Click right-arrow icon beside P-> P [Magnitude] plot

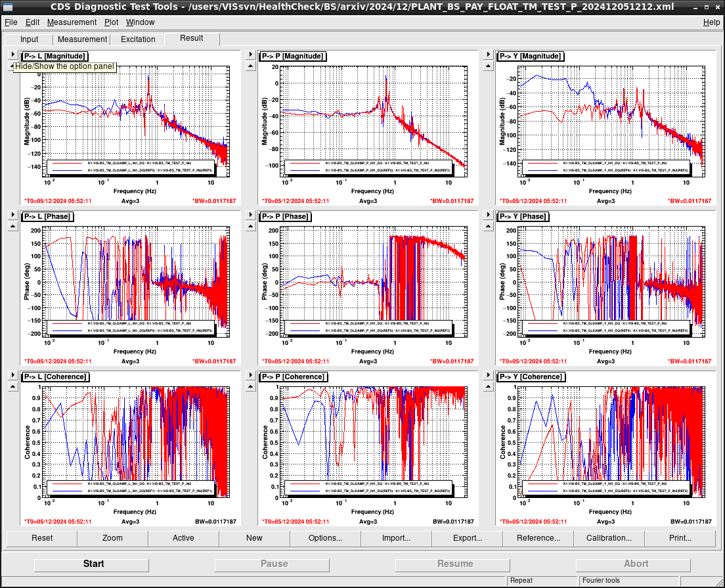coord(251,54)
